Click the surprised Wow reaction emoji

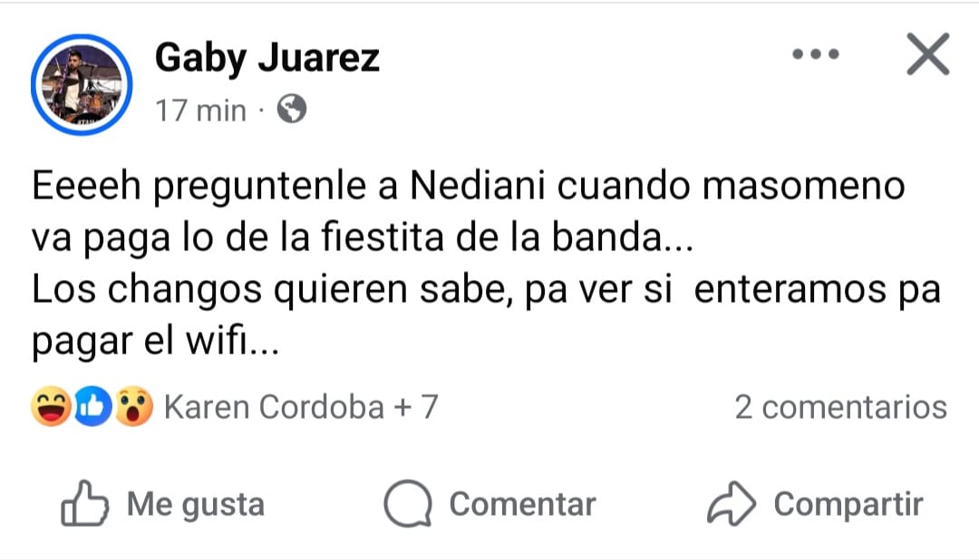point(133,408)
